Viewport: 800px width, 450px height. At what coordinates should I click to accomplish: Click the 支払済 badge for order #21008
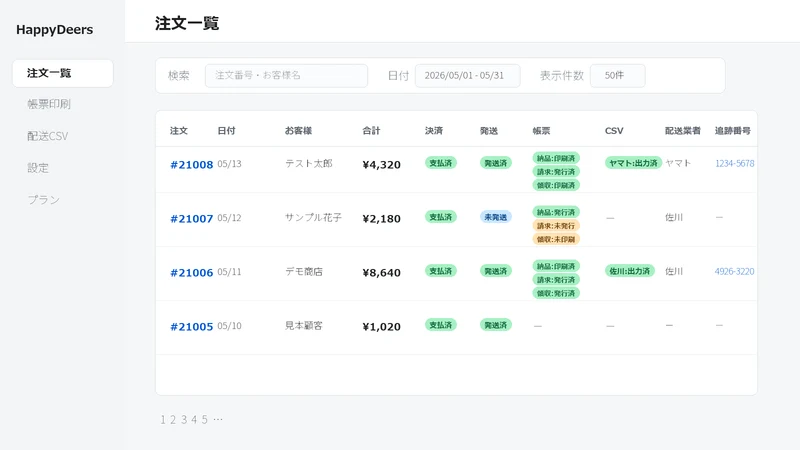[x=440, y=163]
